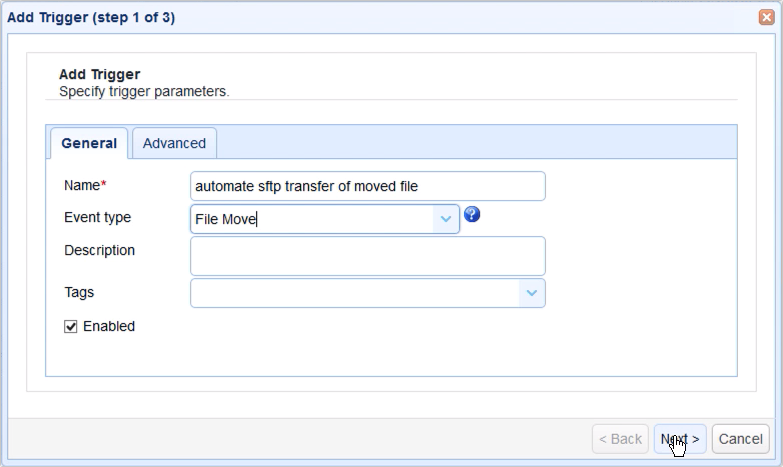Click the < Back button
This screenshot has height=467, width=783.
(619, 439)
